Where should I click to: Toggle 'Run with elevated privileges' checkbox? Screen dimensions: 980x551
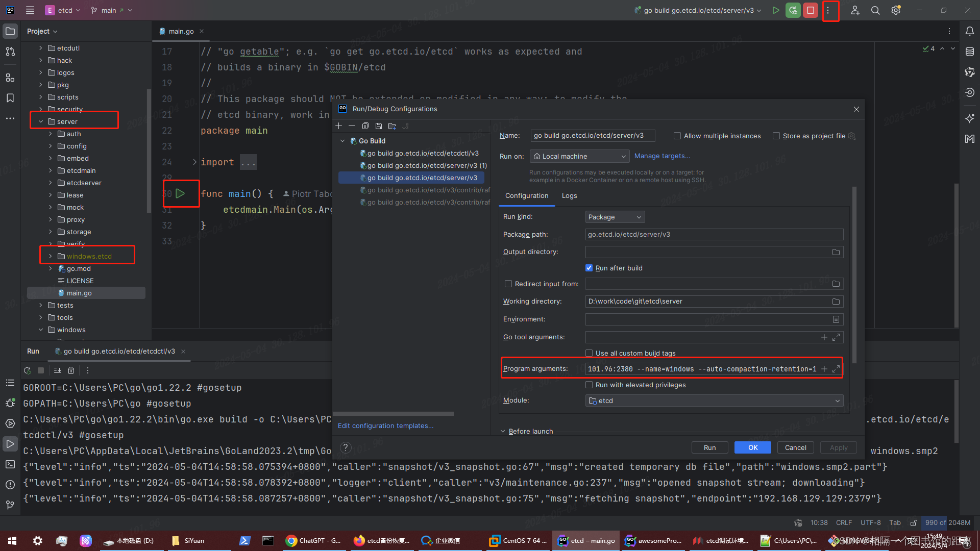[x=590, y=385]
